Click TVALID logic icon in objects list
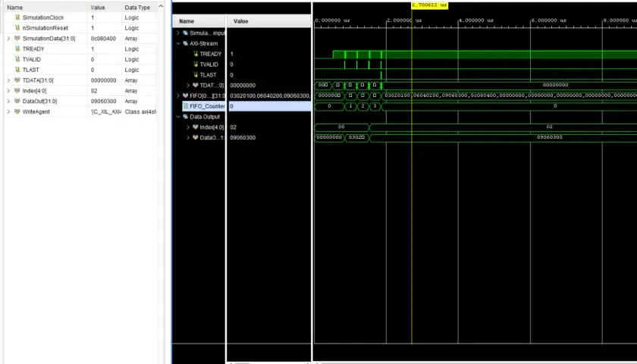 click(x=17, y=59)
